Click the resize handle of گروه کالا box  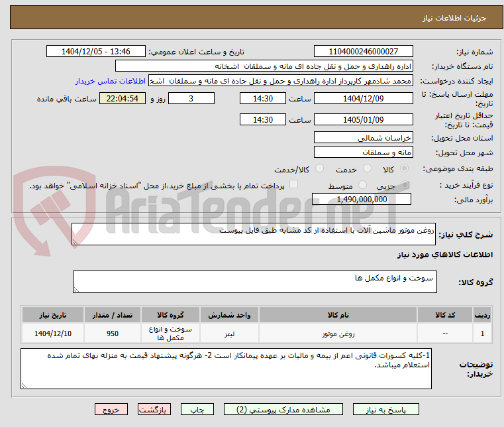[x=76, y=290]
